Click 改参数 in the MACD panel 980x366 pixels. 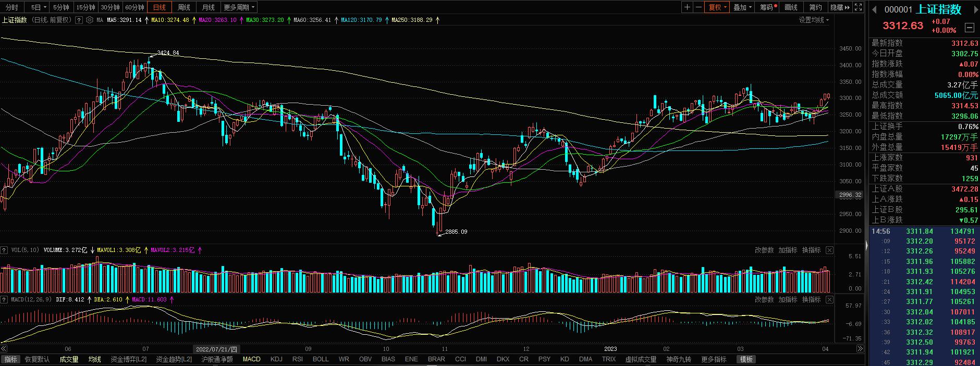764,300
